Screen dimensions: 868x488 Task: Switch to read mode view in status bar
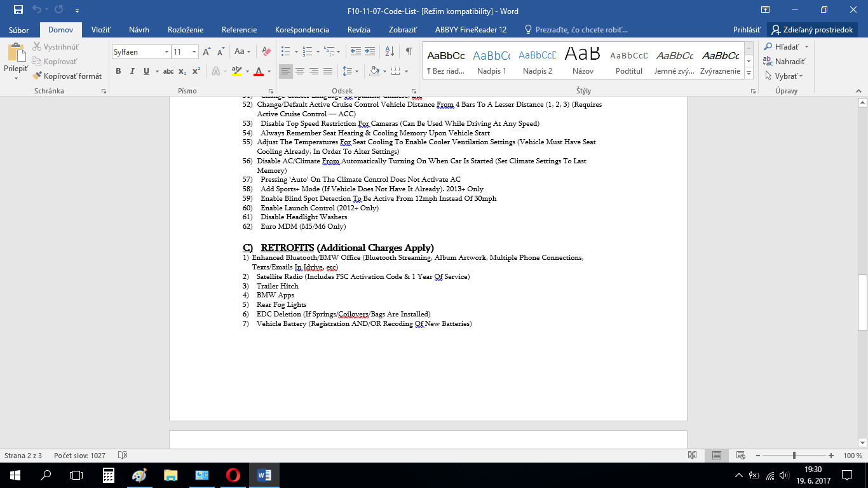click(x=693, y=456)
